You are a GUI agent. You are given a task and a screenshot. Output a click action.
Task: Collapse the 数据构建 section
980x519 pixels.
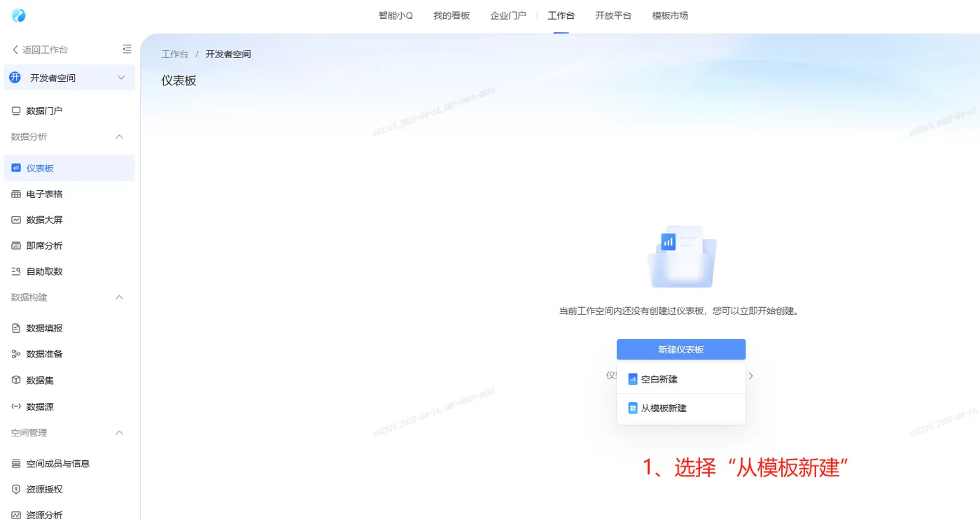tap(119, 297)
